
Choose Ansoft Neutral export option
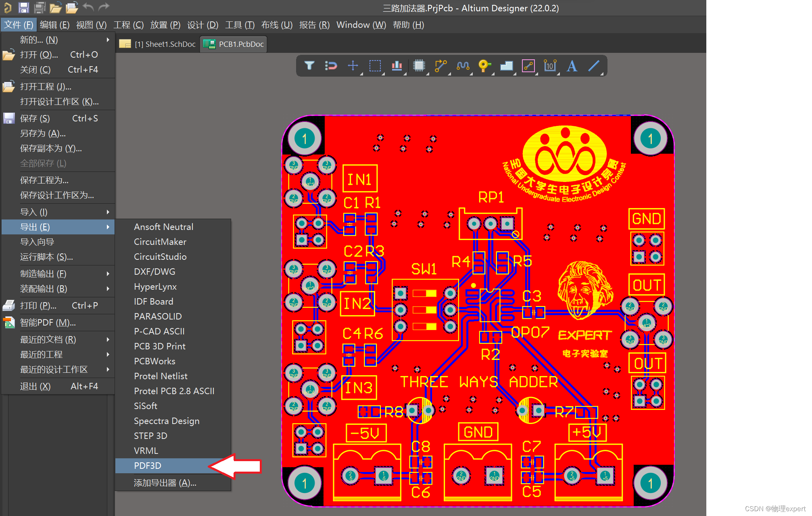[x=163, y=227]
